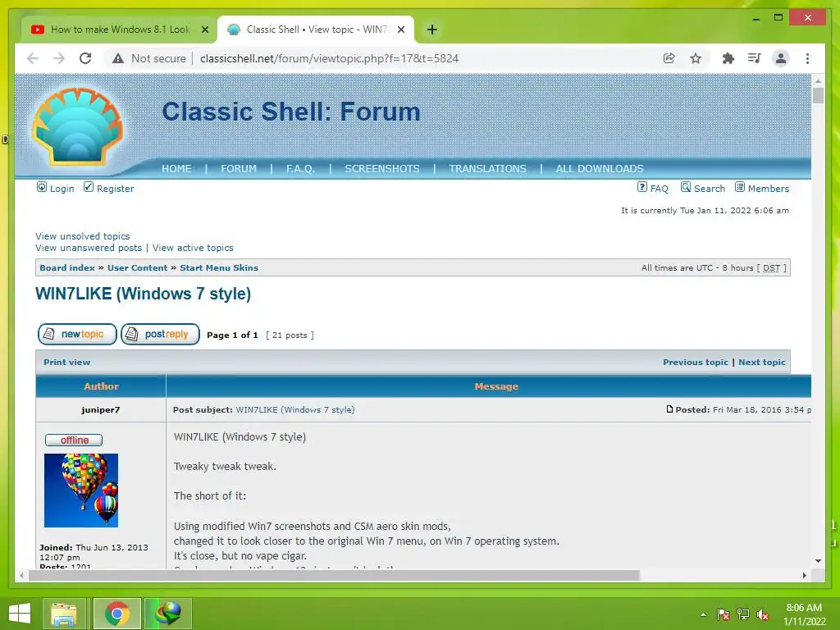Click the post subject WIN7LIKE link

pos(295,410)
